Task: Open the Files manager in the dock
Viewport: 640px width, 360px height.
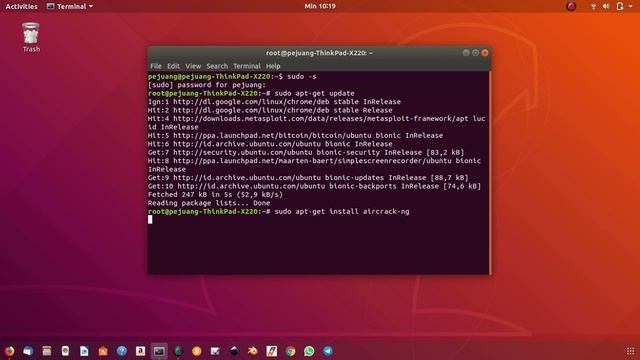Action: point(47,351)
